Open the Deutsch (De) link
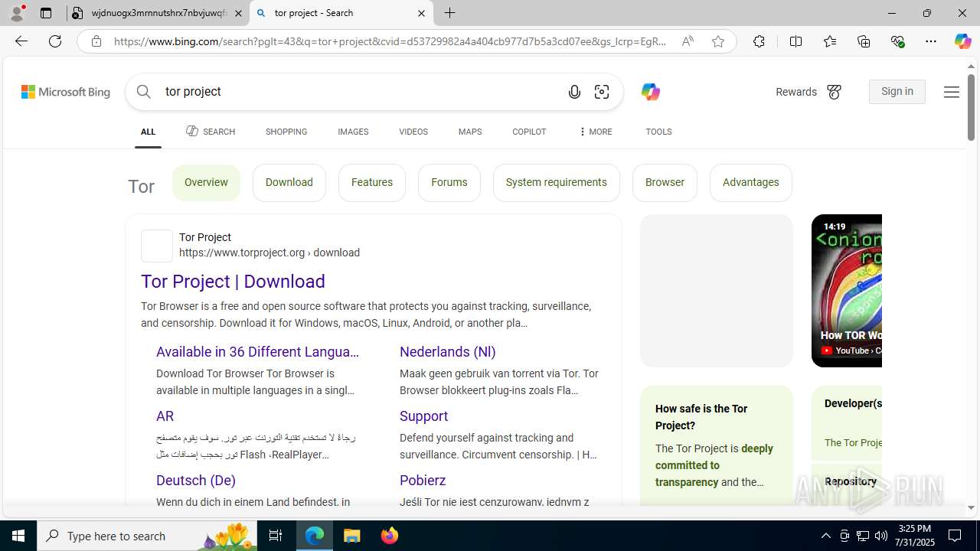 [x=196, y=481]
